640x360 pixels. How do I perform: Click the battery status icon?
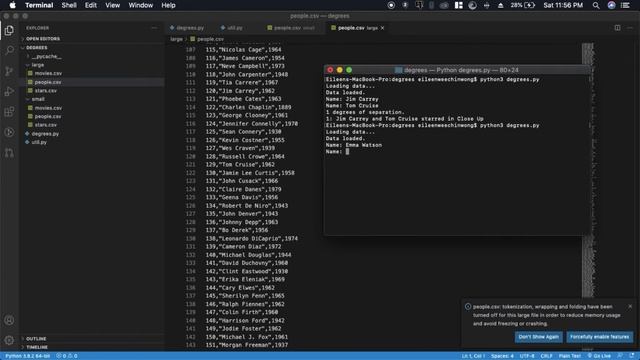click(529, 5)
